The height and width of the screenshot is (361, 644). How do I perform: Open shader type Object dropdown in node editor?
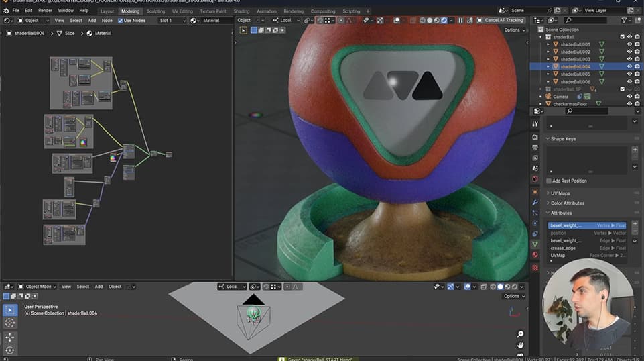tap(33, 21)
